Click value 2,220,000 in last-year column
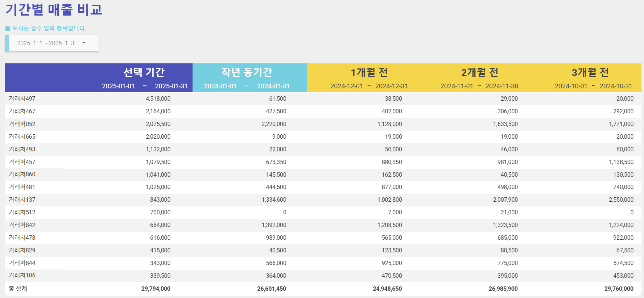Image resolution: width=644 pixels, height=298 pixels. point(274,124)
